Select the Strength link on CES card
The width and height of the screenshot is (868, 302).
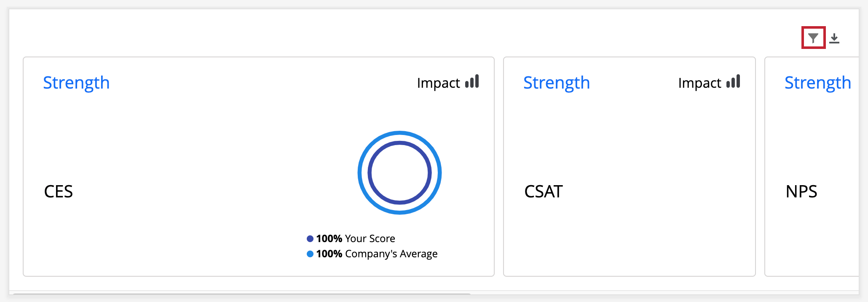(x=76, y=83)
